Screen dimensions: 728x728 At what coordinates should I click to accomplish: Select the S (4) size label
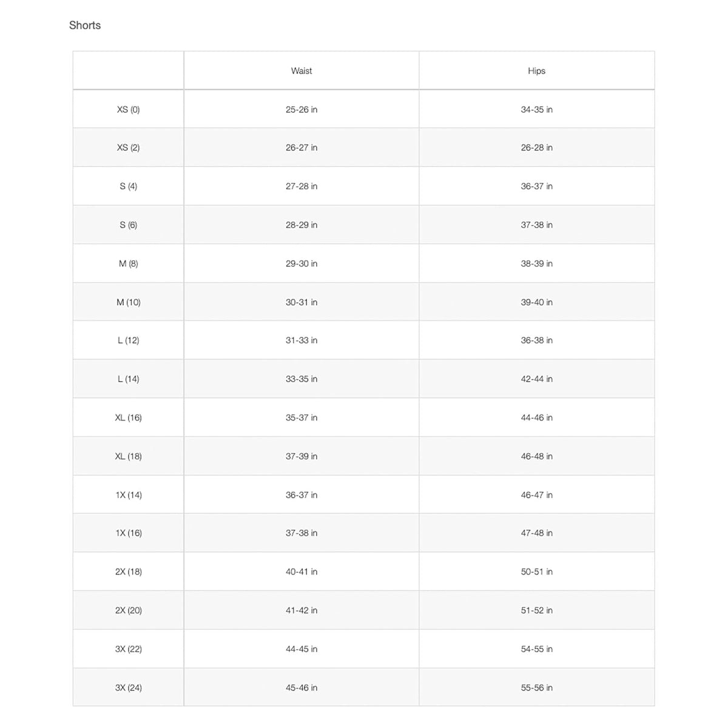pos(128,186)
